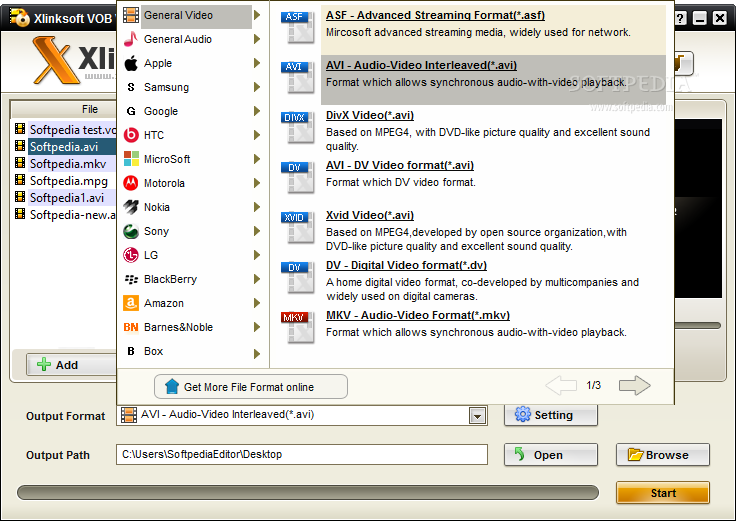Click the film icon beside Softpedia.mpg
The width and height of the screenshot is (736, 521).
coord(20,180)
